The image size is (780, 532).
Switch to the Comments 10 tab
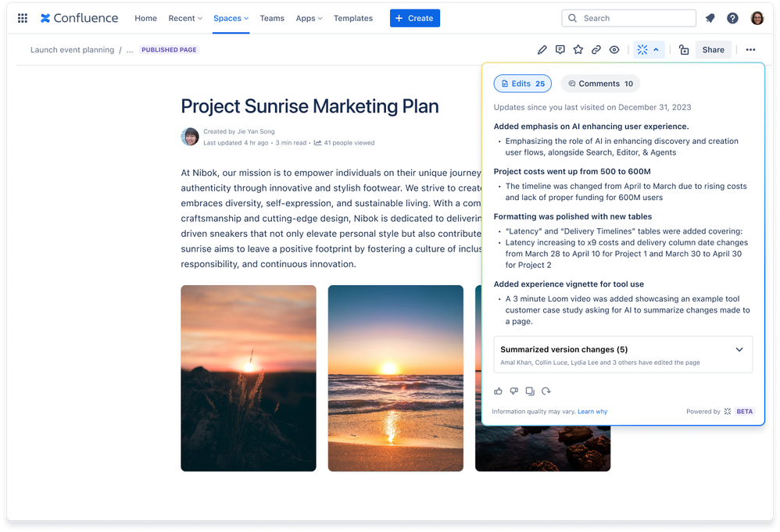coord(600,84)
